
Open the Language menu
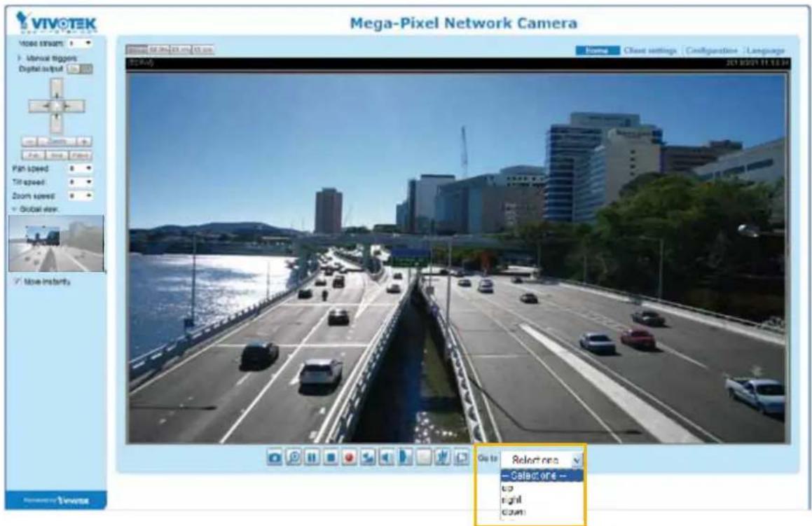point(765,50)
